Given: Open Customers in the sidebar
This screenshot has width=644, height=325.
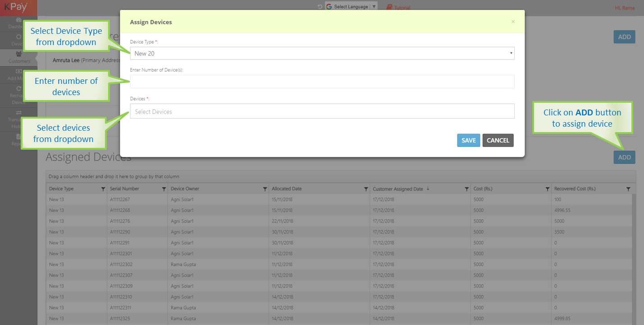Looking at the screenshot, I should pos(19,57).
